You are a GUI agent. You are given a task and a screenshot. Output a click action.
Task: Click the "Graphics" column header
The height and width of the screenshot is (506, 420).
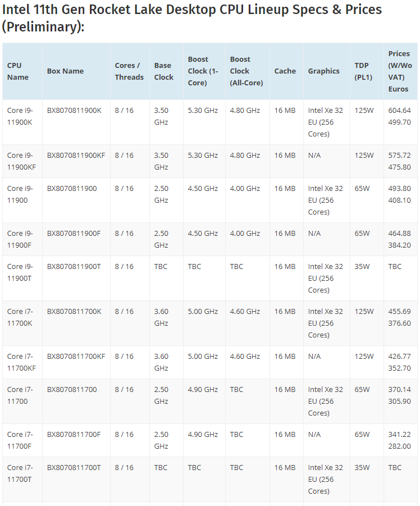point(323,71)
